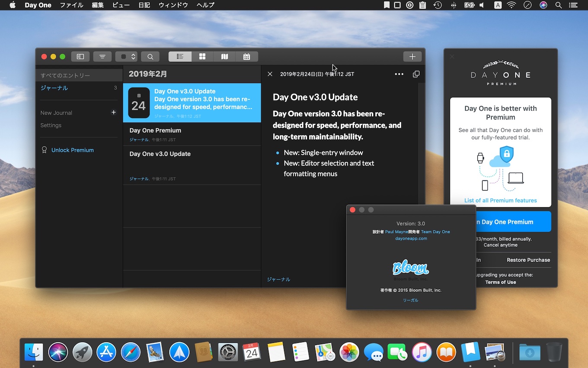Open the Team Day One link
This screenshot has height=368, width=588.
[x=435, y=232]
